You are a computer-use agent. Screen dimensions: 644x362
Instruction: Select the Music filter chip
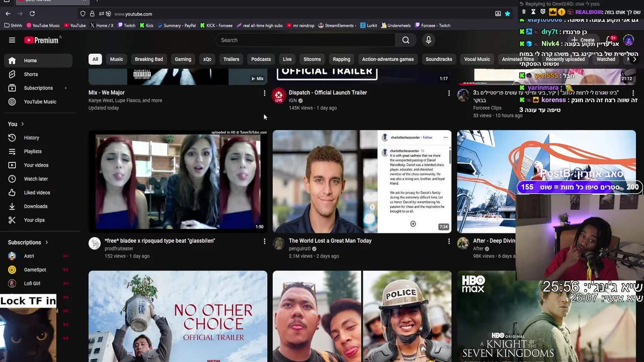(x=116, y=59)
